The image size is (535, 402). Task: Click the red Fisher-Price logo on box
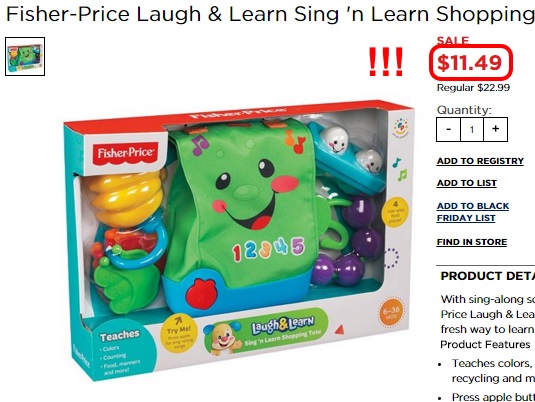[126, 154]
